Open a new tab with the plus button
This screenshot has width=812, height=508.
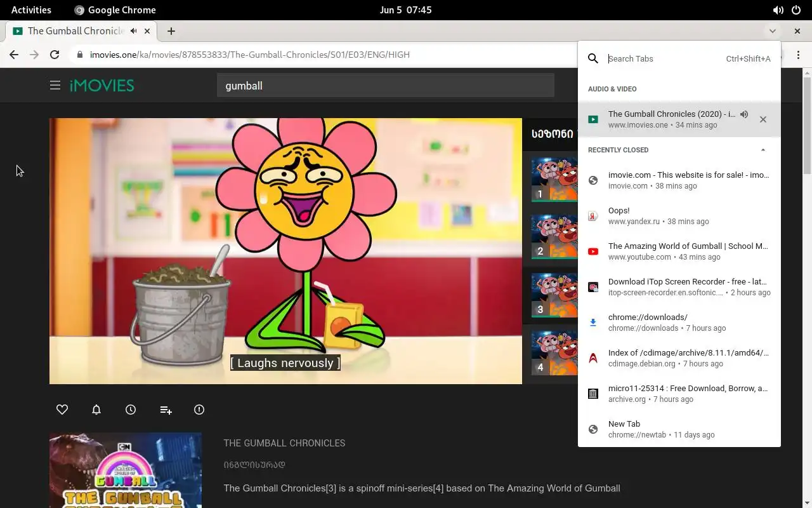[x=171, y=30]
